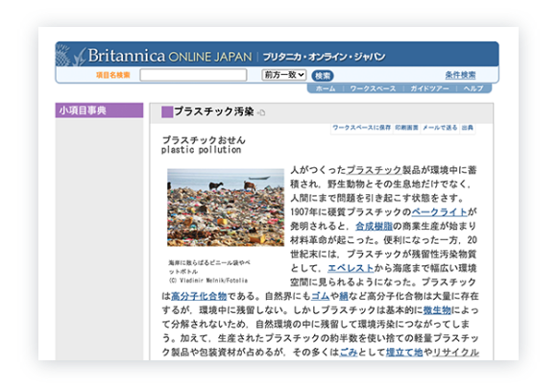Click the purple square next to article title
Image resolution: width=557 pixels, height=392 pixels.
coord(167,111)
